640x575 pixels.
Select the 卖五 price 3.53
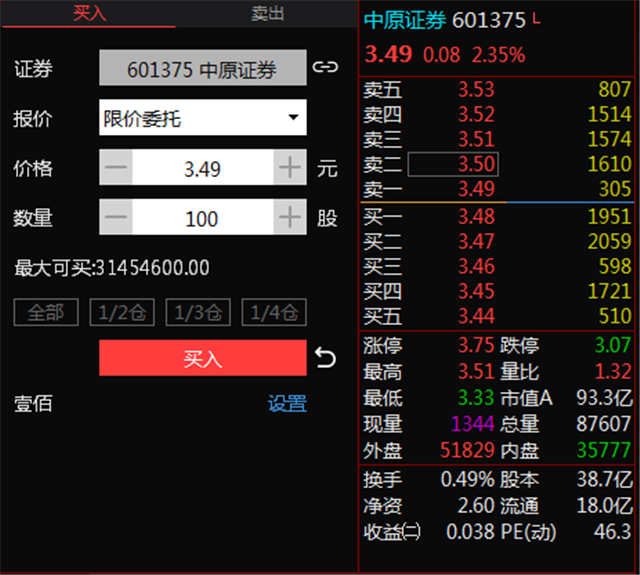(476, 89)
